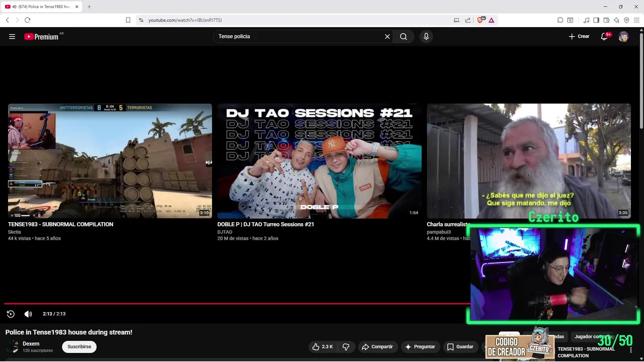Open the Charla surrealista video thumbnail
This screenshot has width=644, height=362.
[528, 161]
